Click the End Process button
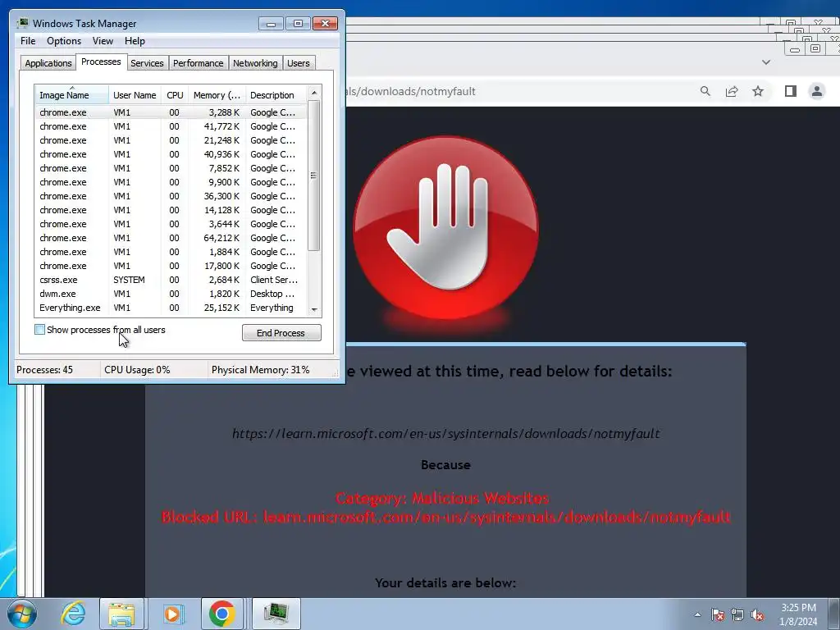 (281, 333)
